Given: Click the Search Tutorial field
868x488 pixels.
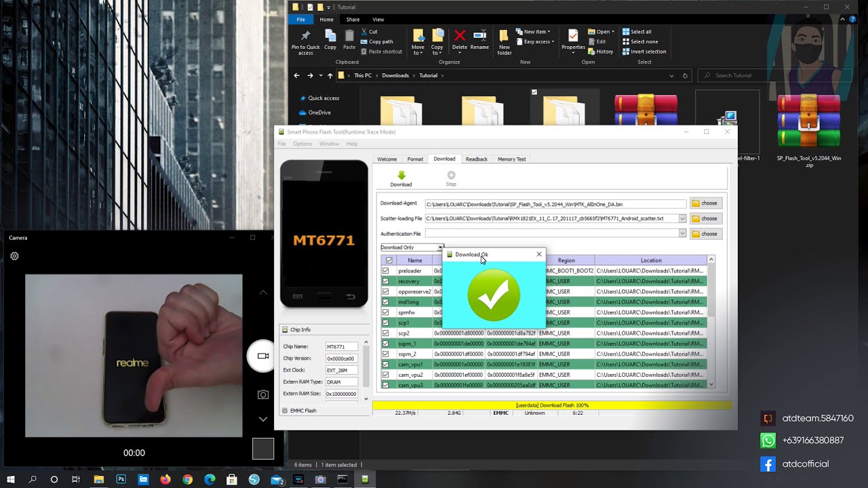Looking at the screenshot, I should pyautogui.click(x=775, y=75).
